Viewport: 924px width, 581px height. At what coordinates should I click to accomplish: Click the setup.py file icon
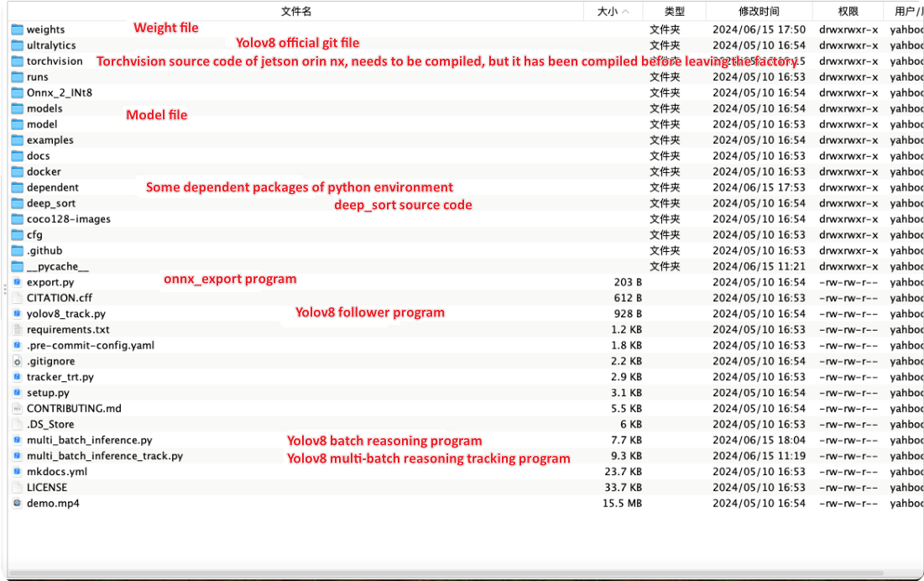pos(17,393)
